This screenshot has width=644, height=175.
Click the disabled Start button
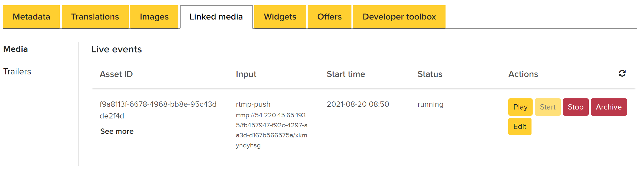pyautogui.click(x=548, y=107)
